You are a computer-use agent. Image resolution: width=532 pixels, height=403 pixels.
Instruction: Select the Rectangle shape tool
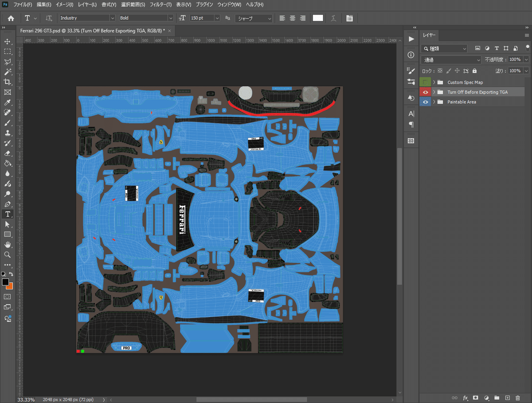click(x=8, y=235)
